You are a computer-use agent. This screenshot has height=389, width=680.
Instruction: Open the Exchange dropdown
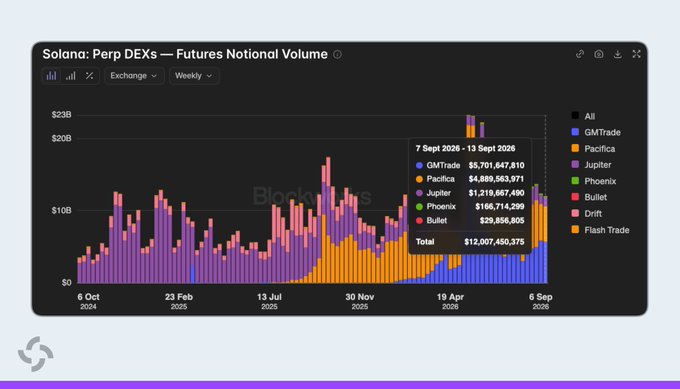pos(134,76)
